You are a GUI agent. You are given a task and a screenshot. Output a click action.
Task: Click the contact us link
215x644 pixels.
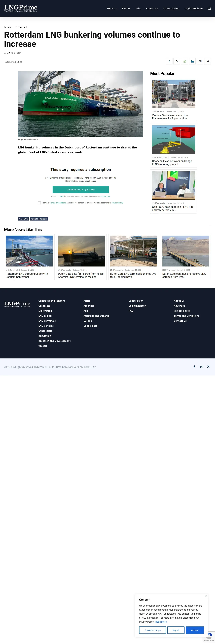point(105,196)
